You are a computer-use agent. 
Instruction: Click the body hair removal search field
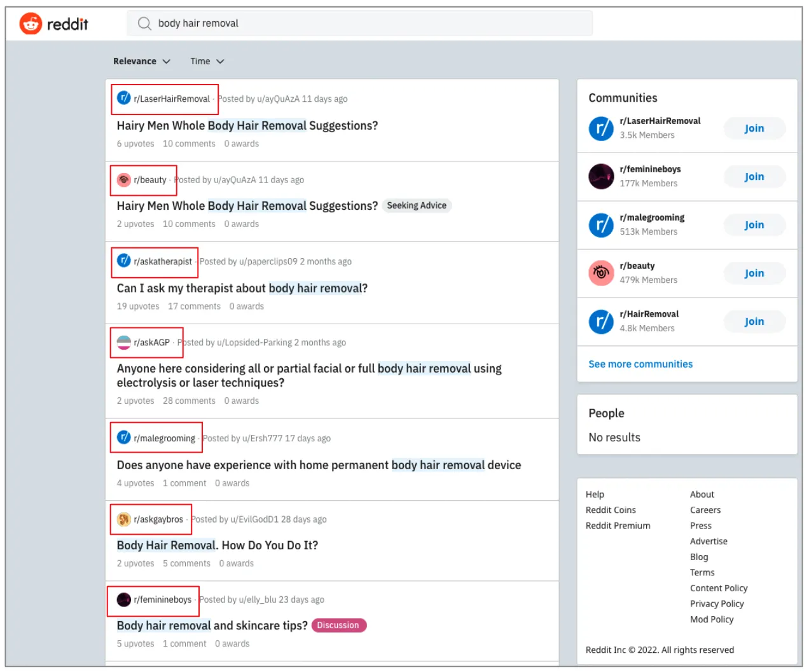click(x=369, y=24)
